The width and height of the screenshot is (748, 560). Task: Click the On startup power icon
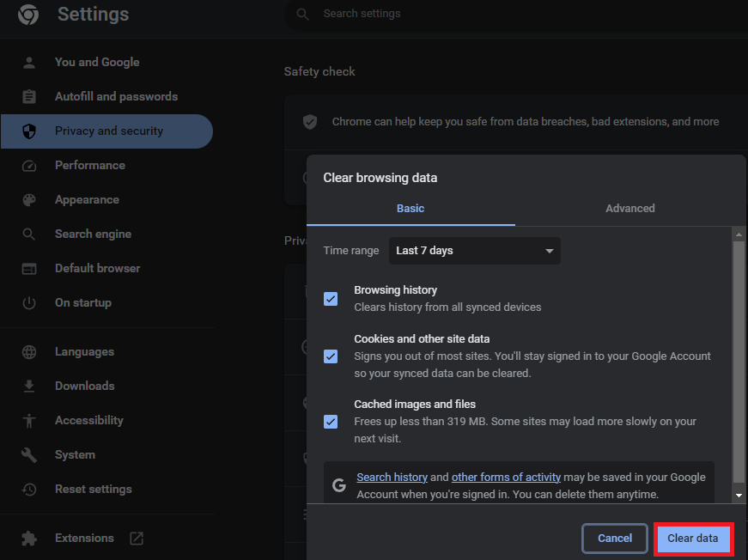(29, 303)
